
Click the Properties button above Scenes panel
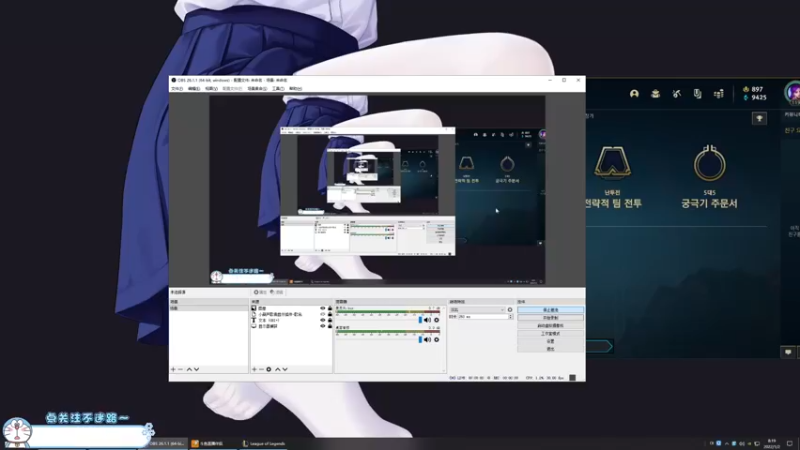tap(260, 292)
